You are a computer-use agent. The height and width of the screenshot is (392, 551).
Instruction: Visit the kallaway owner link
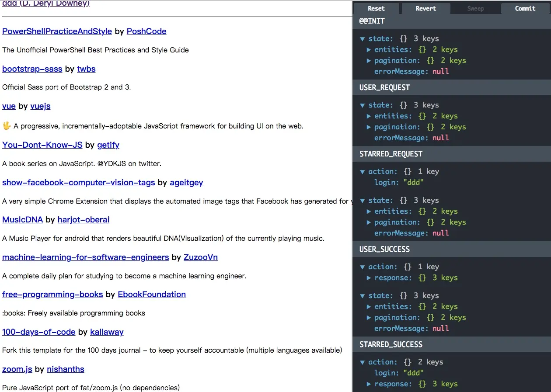[107, 332]
